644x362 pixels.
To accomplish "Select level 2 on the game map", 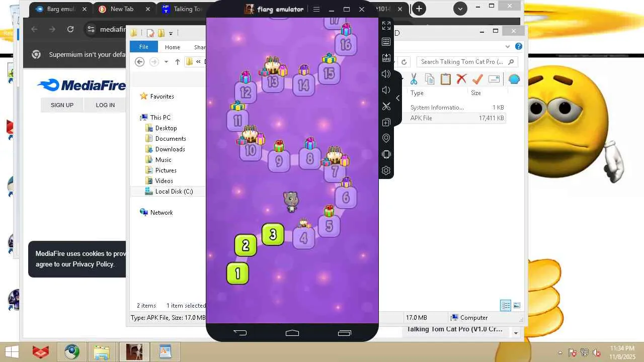I will (x=246, y=245).
